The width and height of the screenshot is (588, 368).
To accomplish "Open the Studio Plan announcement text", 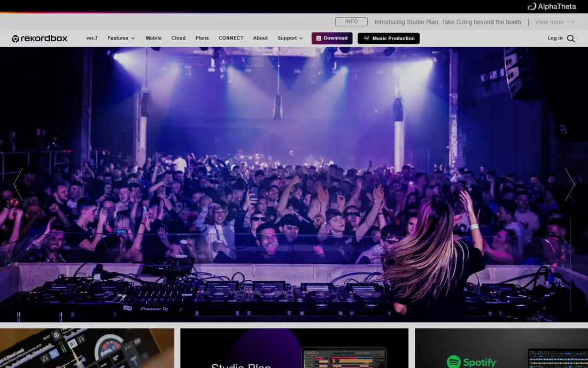I will click(448, 22).
